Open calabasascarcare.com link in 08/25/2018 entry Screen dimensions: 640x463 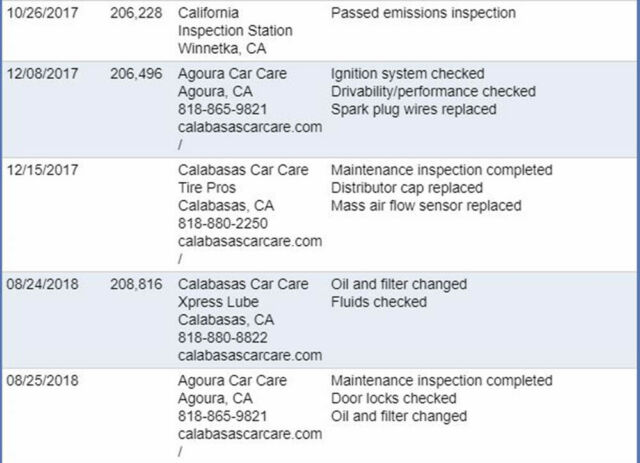click(x=250, y=434)
